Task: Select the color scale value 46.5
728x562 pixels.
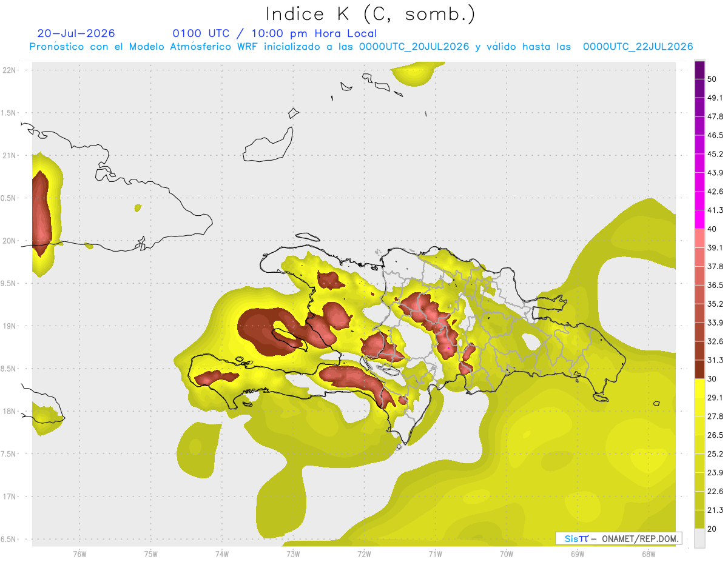Action: click(715, 135)
